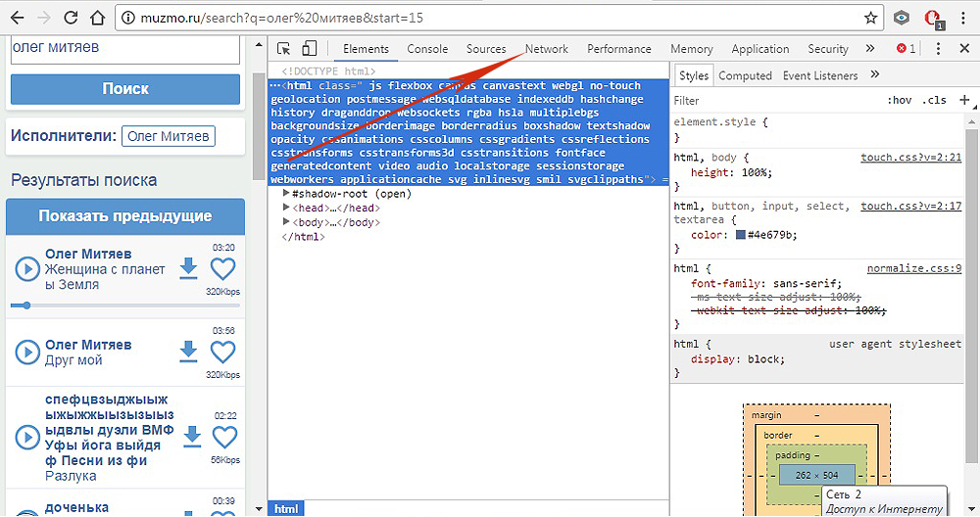Show more DevTools tabs chevron

[870, 49]
